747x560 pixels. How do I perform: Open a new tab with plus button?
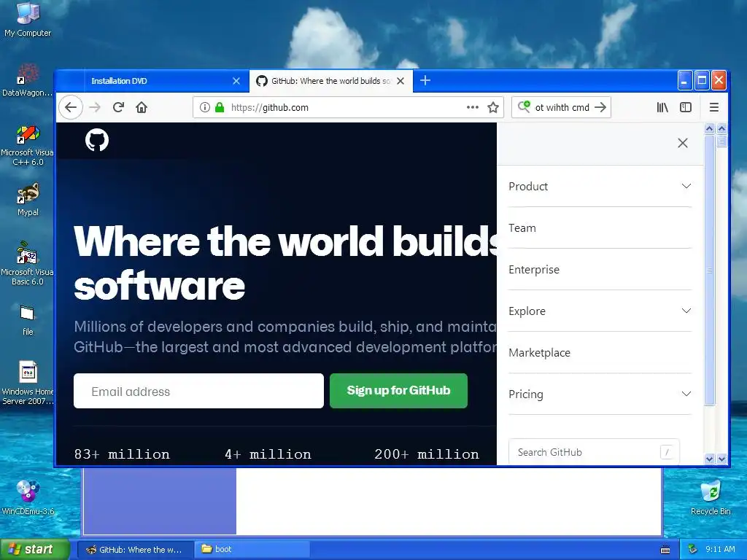425,80
